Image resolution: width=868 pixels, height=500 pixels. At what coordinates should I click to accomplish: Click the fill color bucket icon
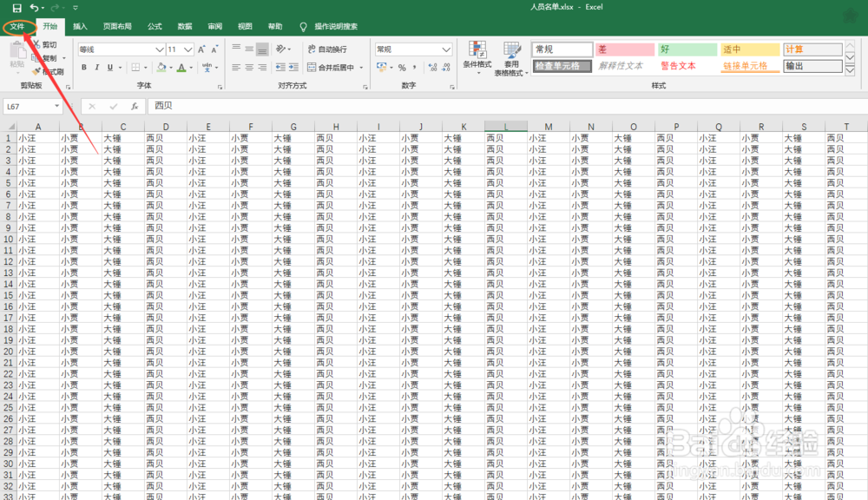pos(161,68)
